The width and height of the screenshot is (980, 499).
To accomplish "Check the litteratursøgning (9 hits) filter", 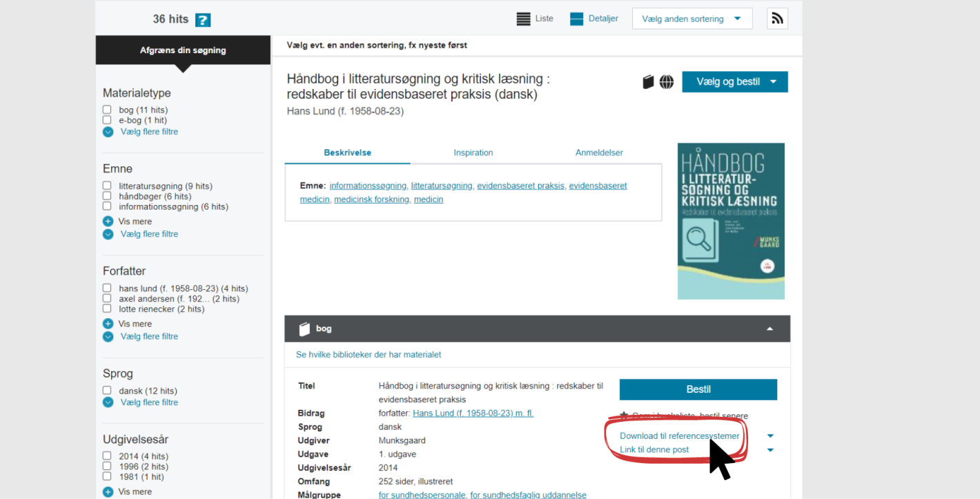I will pyautogui.click(x=107, y=186).
